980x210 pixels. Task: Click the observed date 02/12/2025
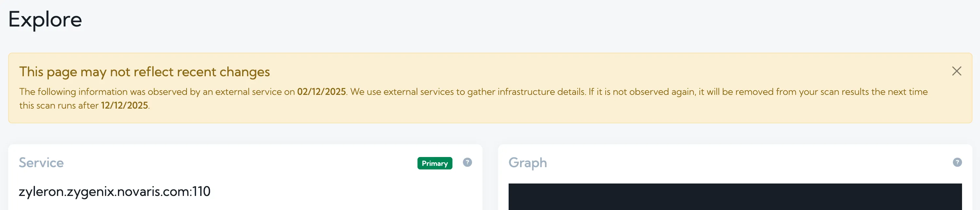click(321, 92)
